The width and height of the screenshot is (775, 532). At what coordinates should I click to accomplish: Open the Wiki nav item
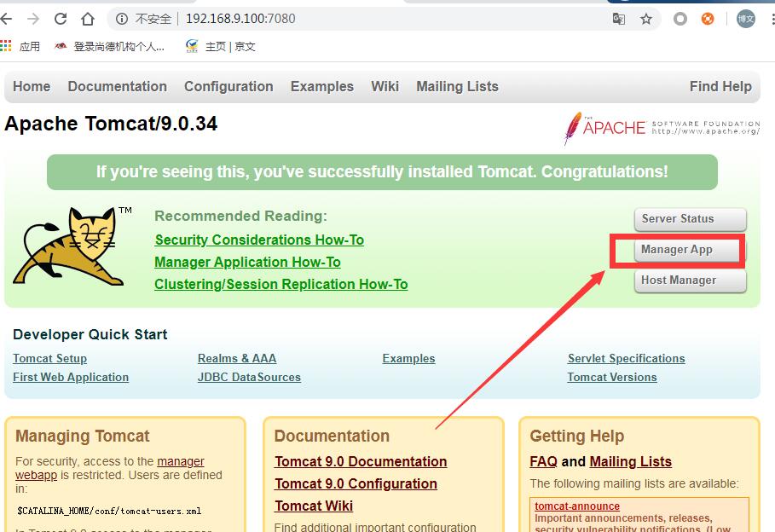click(x=385, y=86)
